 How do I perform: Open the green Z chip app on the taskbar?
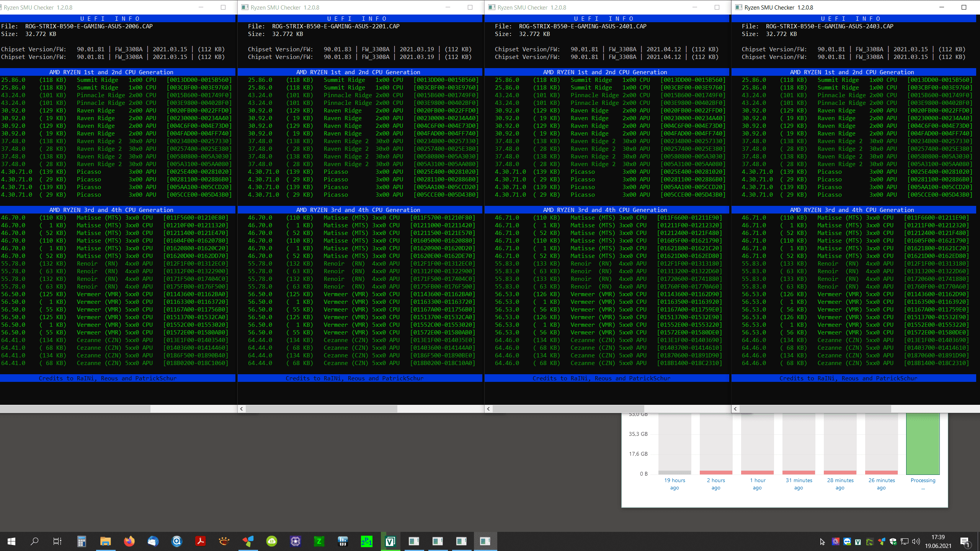(319, 541)
